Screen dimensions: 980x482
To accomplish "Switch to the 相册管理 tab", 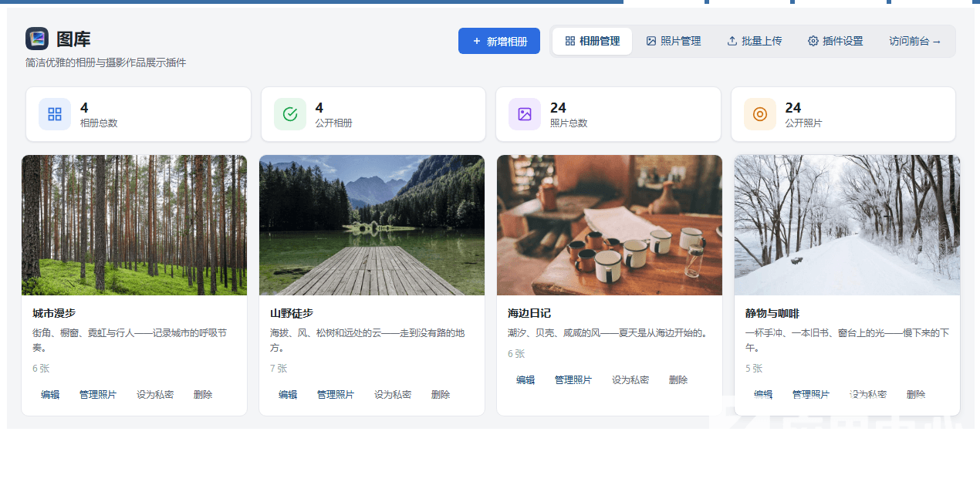I will [x=593, y=41].
